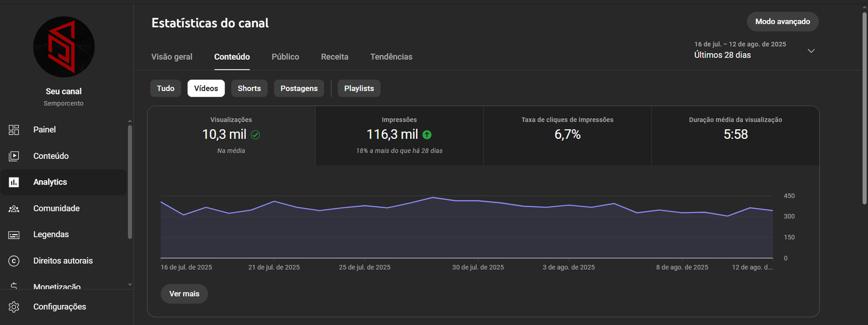Filter content by Playlists

pos(359,88)
